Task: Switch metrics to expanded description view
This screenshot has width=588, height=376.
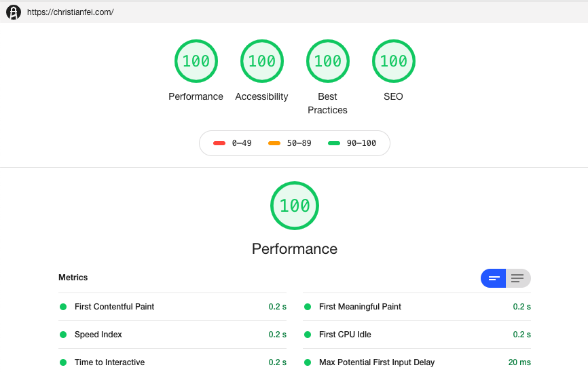Action: (518, 278)
